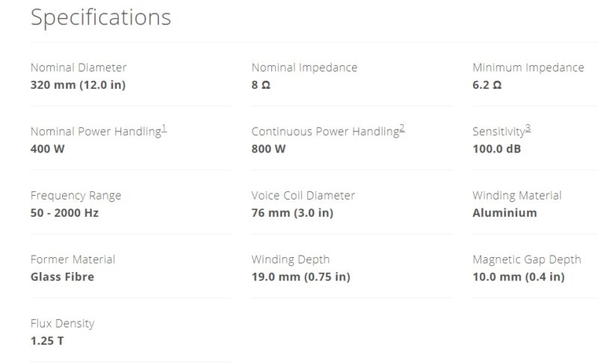The width and height of the screenshot is (598, 364).
Task: Select the 10.0 mm (0.4 in) value
Action: [x=518, y=277]
